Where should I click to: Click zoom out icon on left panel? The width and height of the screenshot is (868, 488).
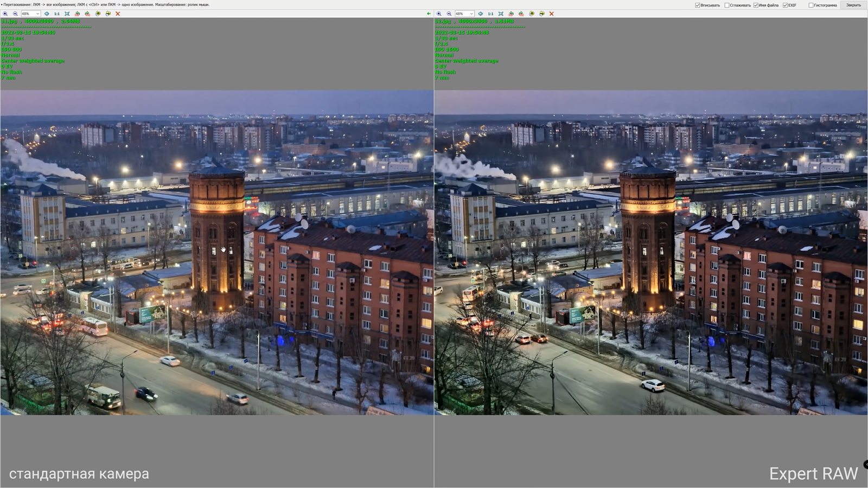[x=15, y=14]
